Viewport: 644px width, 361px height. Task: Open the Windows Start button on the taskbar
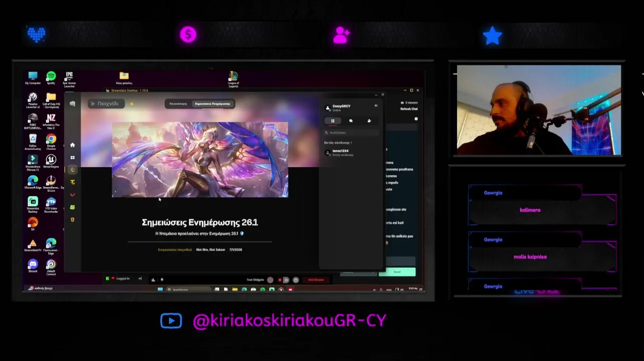coord(160,289)
